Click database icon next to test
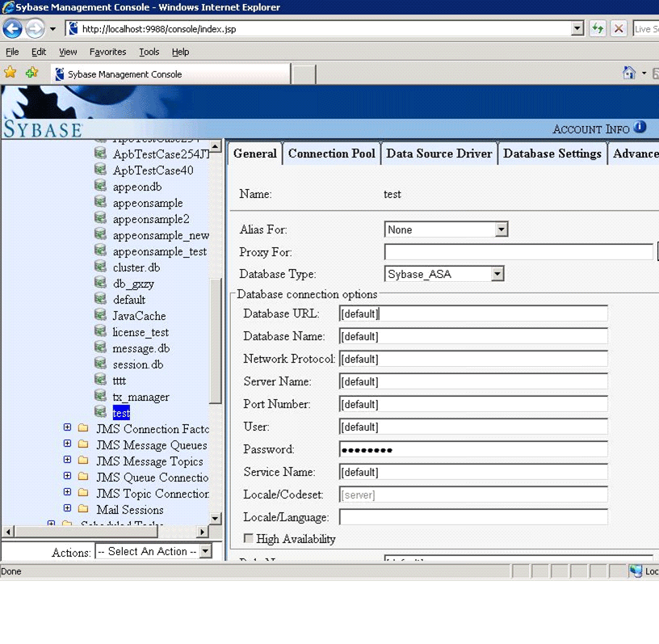Screen dimensions: 659x644 point(100,412)
